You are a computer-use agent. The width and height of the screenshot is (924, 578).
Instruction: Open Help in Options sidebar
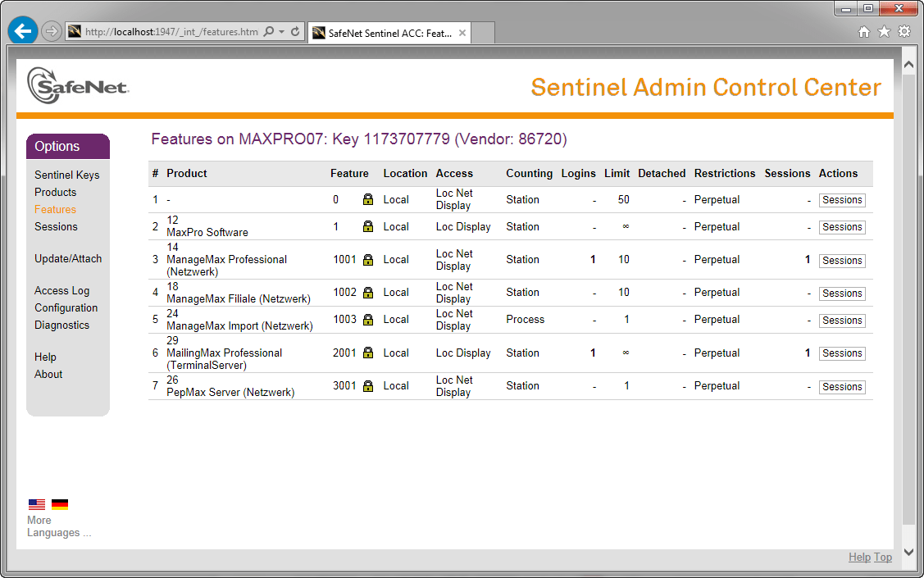(x=45, y=357)
